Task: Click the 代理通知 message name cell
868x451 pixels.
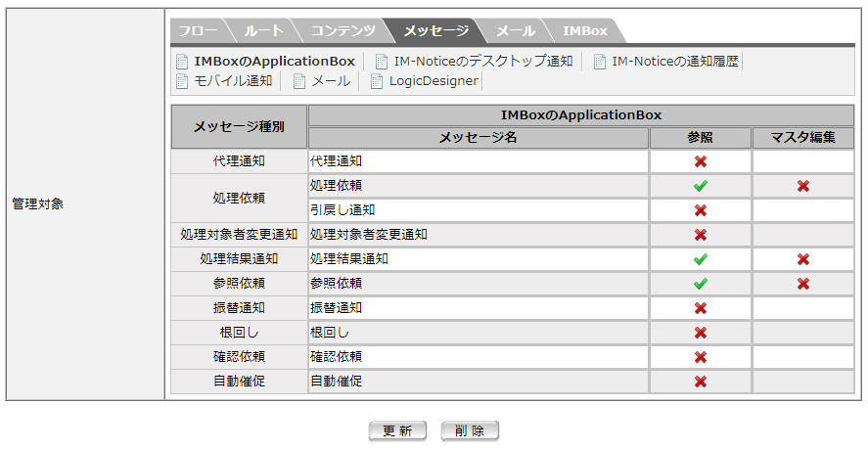Action: [479, 161]
